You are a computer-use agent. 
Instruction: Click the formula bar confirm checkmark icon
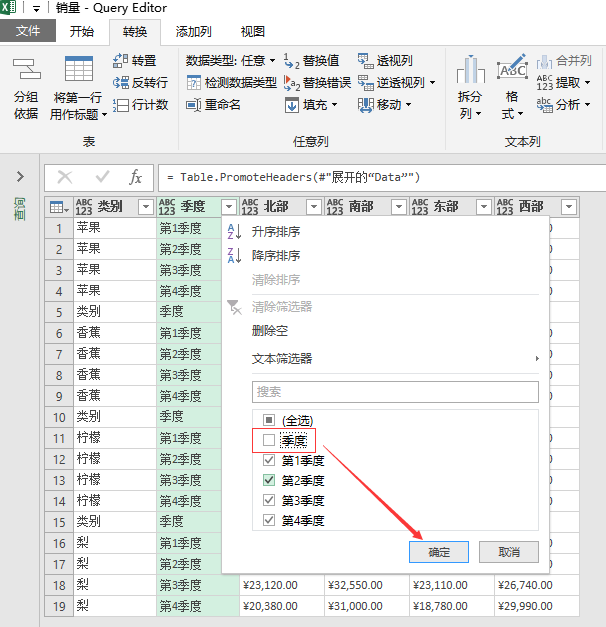coord(102,176)
